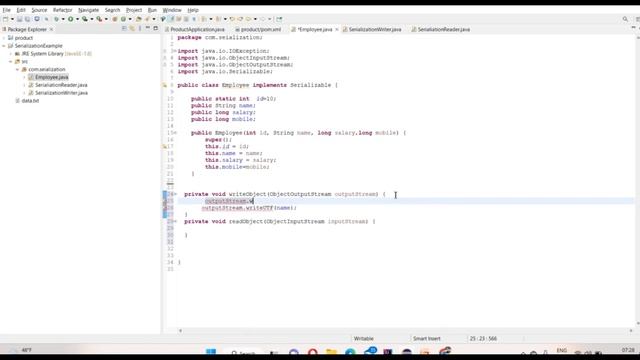Open the Project menu
Screen dimensions: 640x360
(x=134, y=10)
